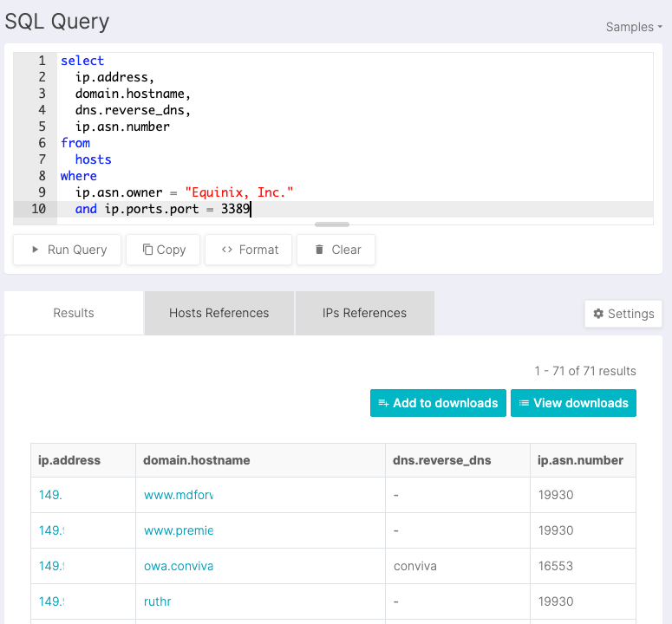
Task: Format the SQL query
Action: 249,250
